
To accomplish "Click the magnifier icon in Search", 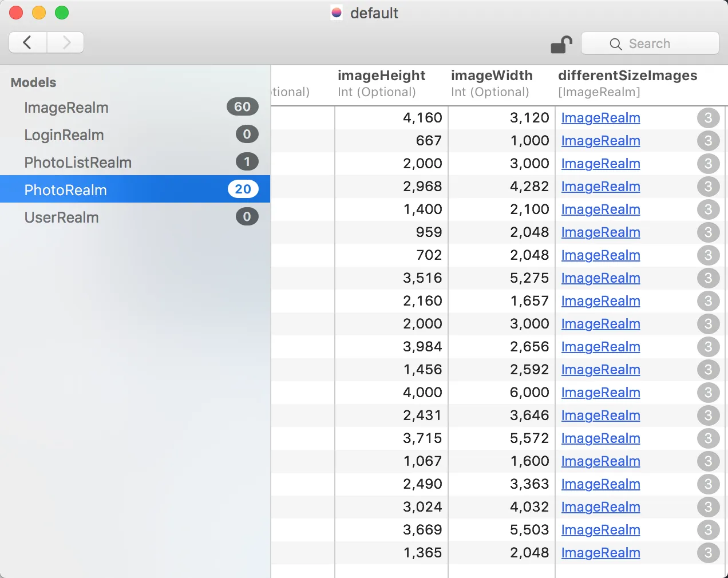I will pyautogui.click(x=616, y=44).
